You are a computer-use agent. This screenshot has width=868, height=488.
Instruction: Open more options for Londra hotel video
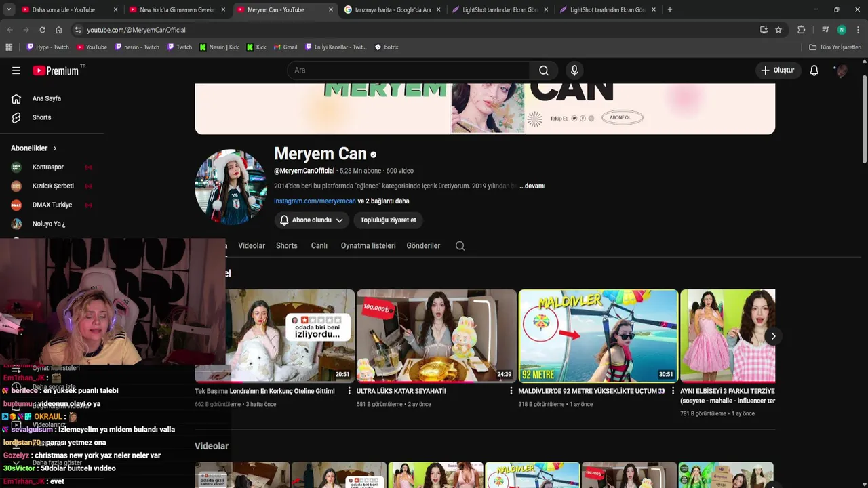[x=349, y=391]
